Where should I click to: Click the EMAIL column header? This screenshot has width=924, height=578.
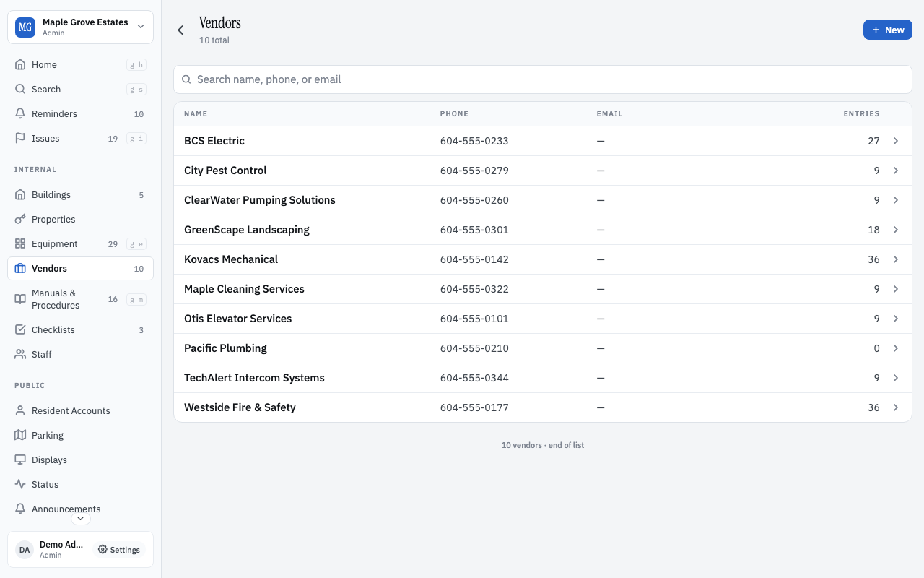(x=609, y=114)
